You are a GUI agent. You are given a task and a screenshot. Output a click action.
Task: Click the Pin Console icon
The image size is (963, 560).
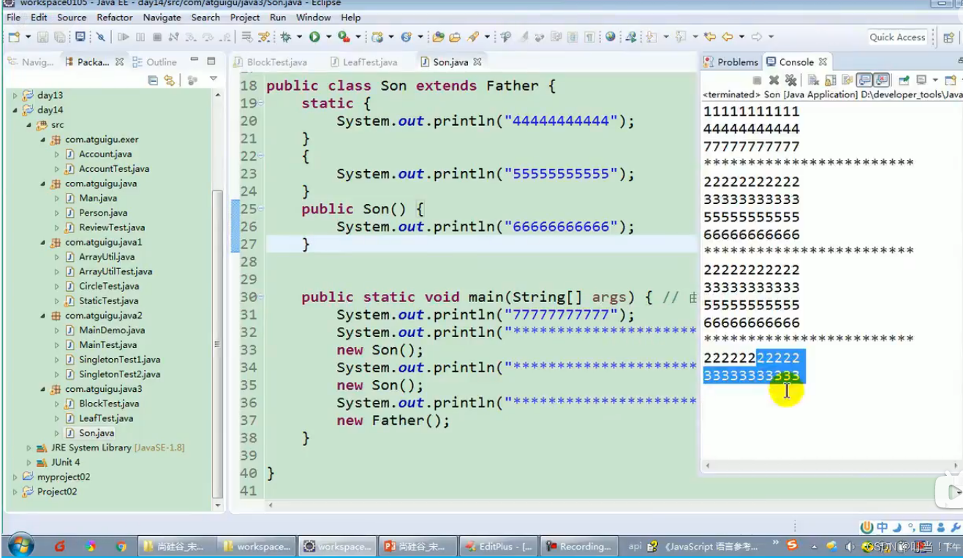tap(904, 80)
